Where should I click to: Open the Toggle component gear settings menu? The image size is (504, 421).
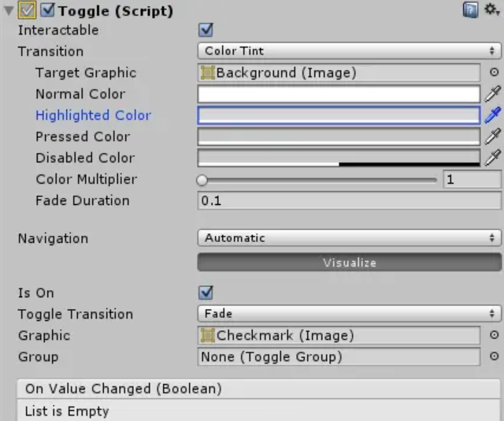491,10
